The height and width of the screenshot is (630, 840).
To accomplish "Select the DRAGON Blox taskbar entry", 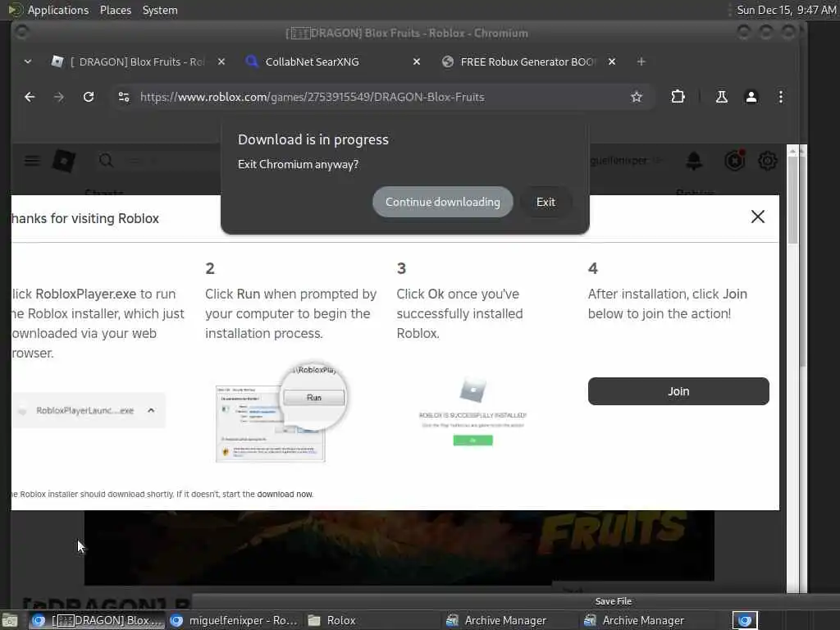I will (97, 620).
